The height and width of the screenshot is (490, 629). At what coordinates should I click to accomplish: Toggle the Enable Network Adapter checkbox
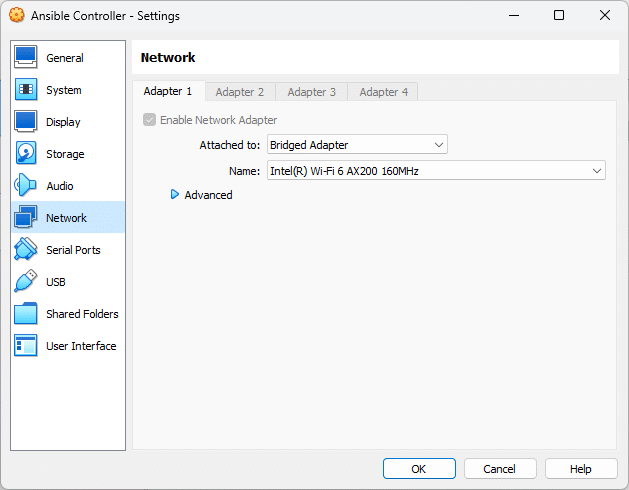point(150,120)
